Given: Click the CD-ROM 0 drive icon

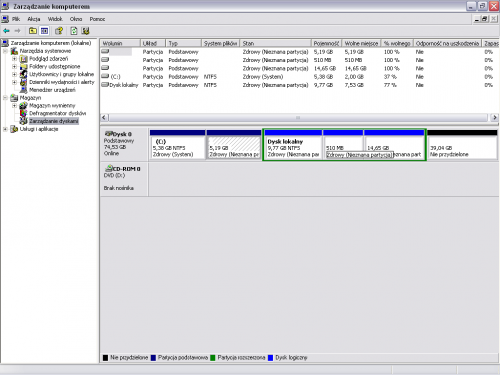Looking at the screenshot, I should coord(109,168).
